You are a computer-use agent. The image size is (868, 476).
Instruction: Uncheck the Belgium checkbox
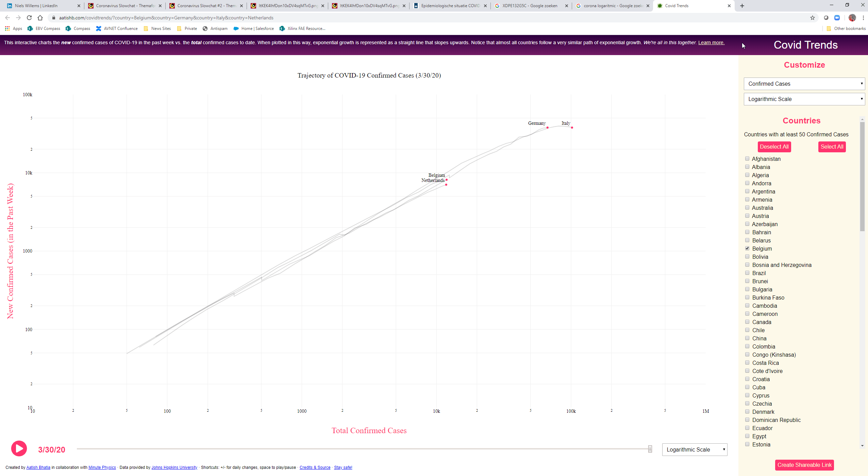(x=747, y=249)
